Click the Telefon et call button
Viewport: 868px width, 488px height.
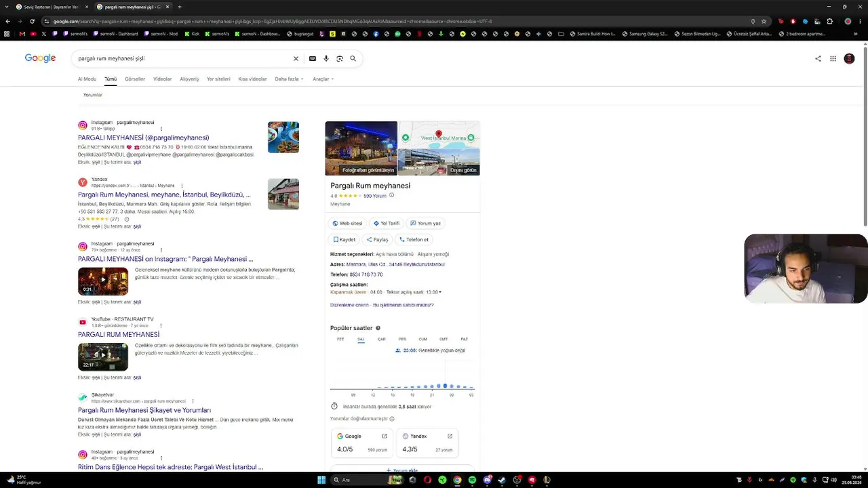click(414, 239)
